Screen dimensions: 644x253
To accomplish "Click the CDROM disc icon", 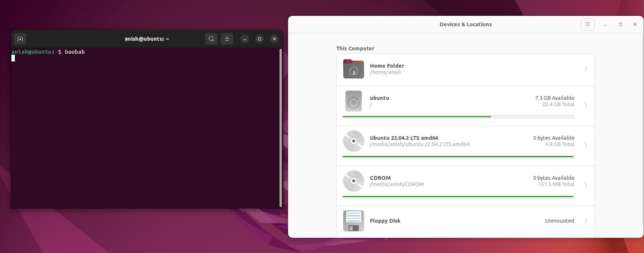I will (353, 181).
